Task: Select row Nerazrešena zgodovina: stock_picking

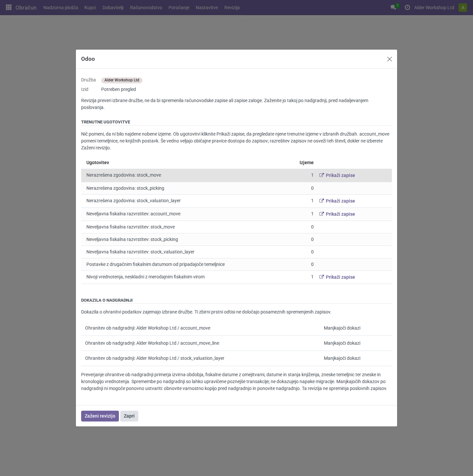Action: point(236,188)
